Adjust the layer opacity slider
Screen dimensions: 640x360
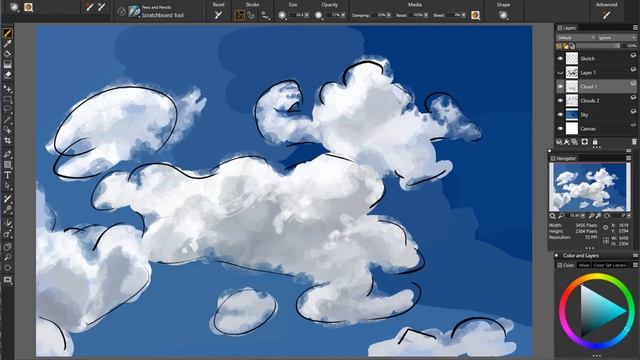click(597, 46)
